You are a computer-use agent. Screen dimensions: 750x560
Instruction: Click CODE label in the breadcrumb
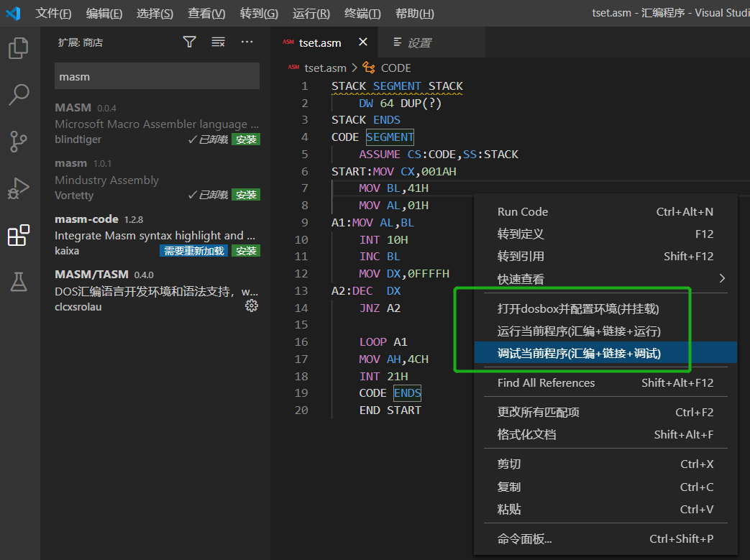395,68
